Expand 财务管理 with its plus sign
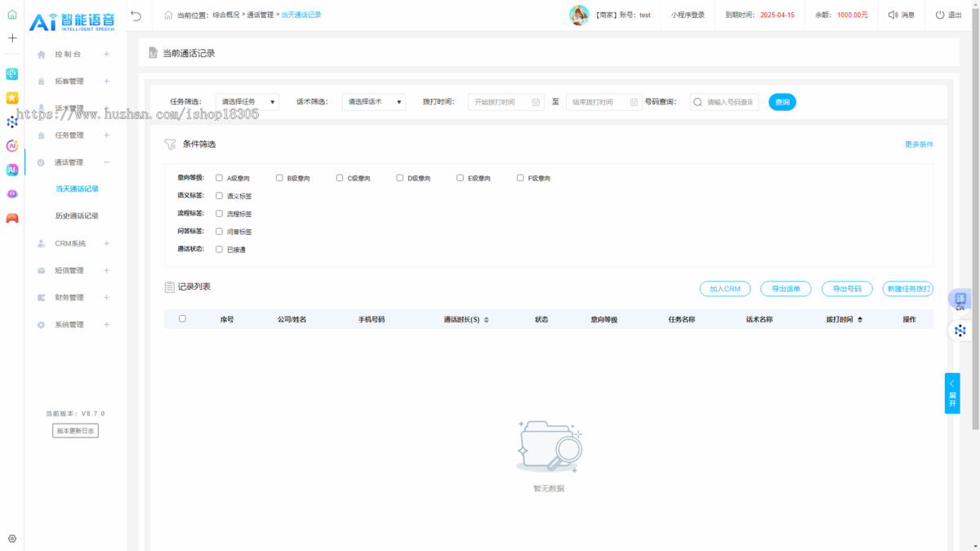The width and height of the screenshot is (980, 551). tap(107, 297)
